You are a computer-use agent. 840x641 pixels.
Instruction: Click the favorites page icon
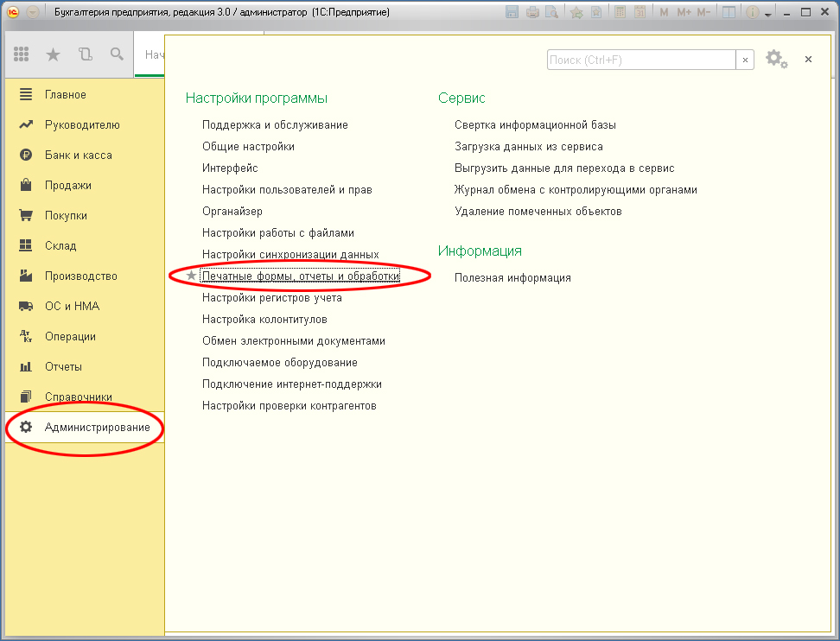[595, 12]
